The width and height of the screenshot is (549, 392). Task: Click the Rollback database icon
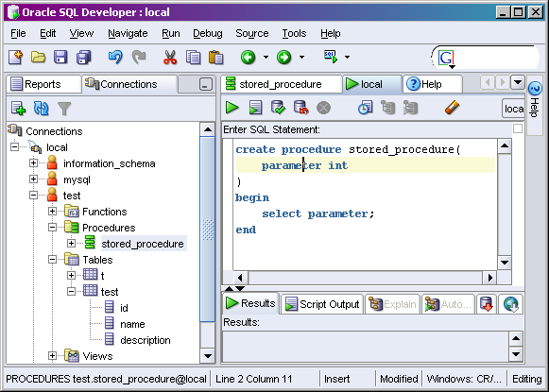coord(300,108)
